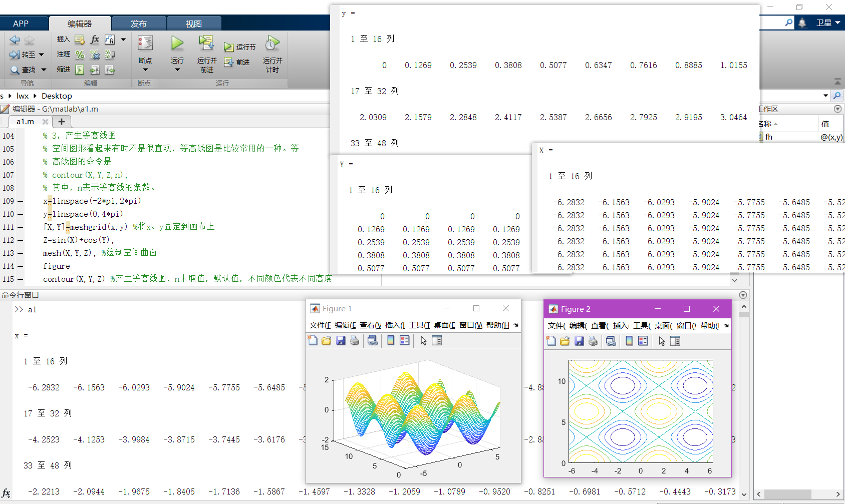Click Link Plot icon in Figure 2
This screenshot has width=845, height=504.
click(611, 341)
